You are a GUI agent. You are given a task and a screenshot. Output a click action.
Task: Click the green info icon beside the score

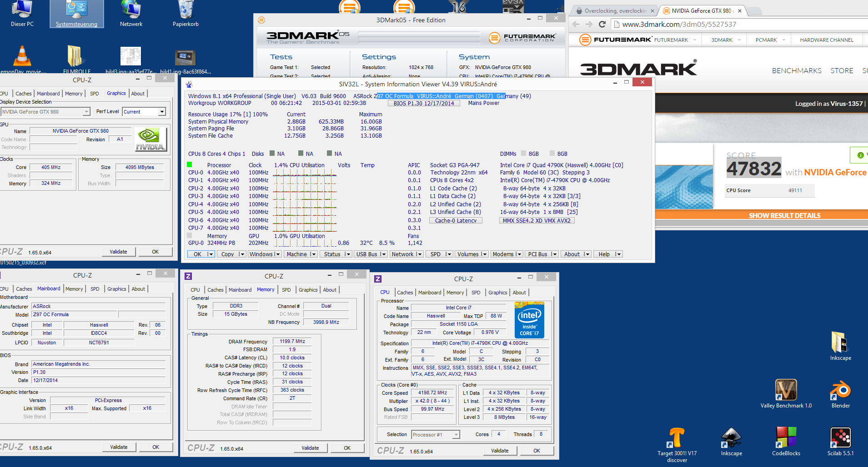(860, 155)
